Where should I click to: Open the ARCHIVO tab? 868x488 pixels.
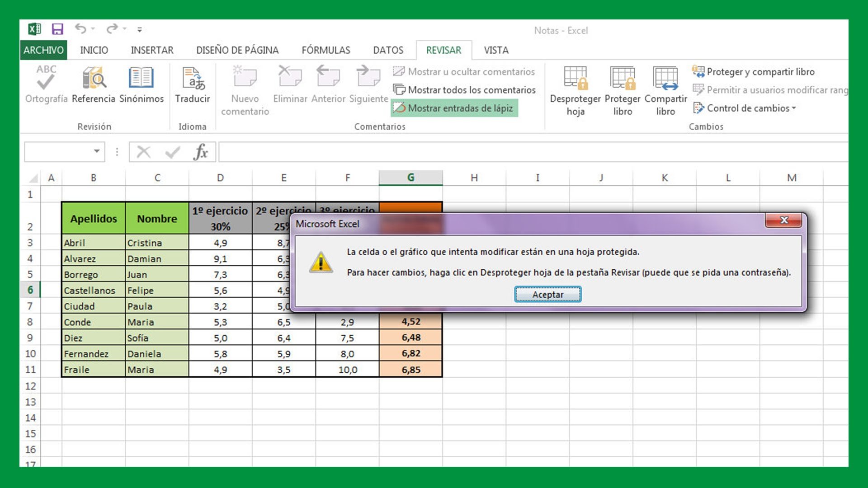(43, 50)
